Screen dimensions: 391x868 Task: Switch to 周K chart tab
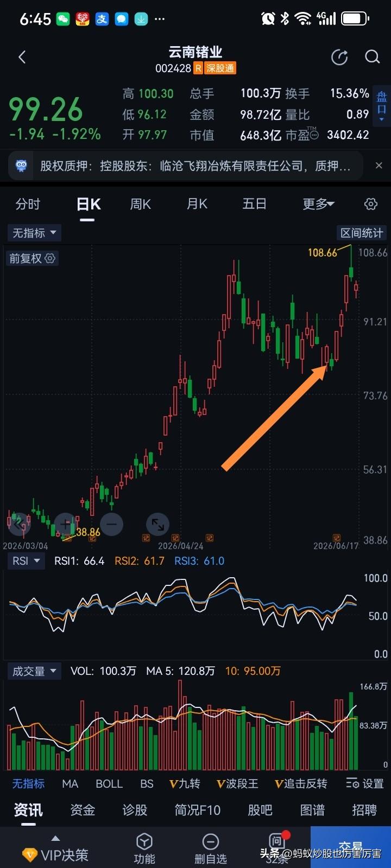pos(140,204)
